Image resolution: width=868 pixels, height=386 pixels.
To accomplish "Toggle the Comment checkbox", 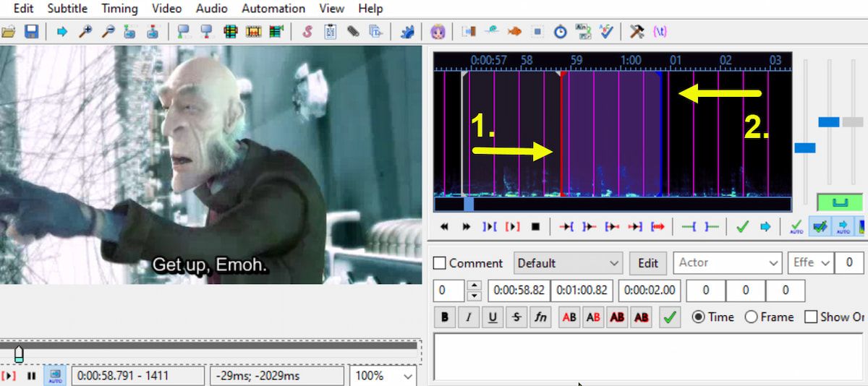I will click(439, 263).
